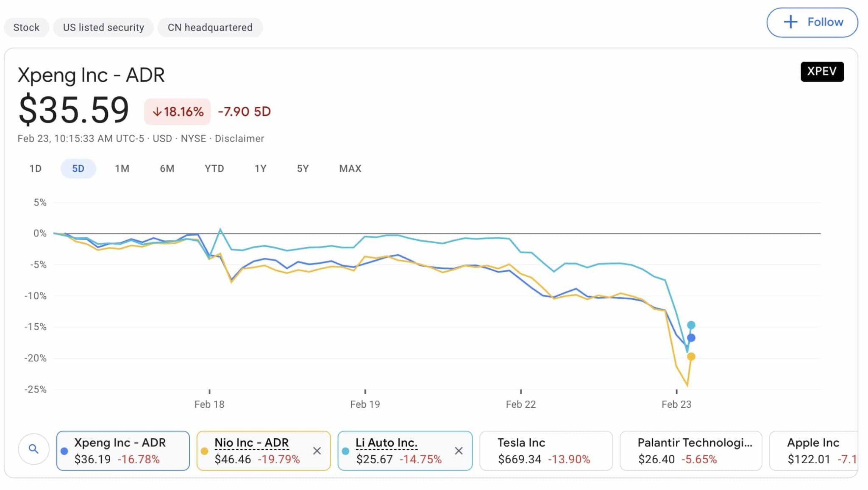Click the yellow Nio endpoint dot on chart
The height and width of the screenshot is (490, 868).
(x=691, y=356)
